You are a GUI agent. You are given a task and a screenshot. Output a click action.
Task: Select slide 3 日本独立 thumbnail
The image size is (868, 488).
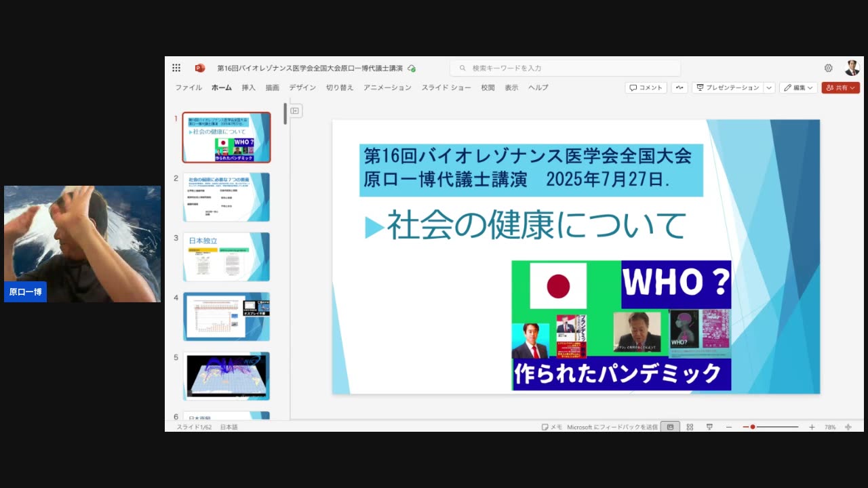[226, 257]
